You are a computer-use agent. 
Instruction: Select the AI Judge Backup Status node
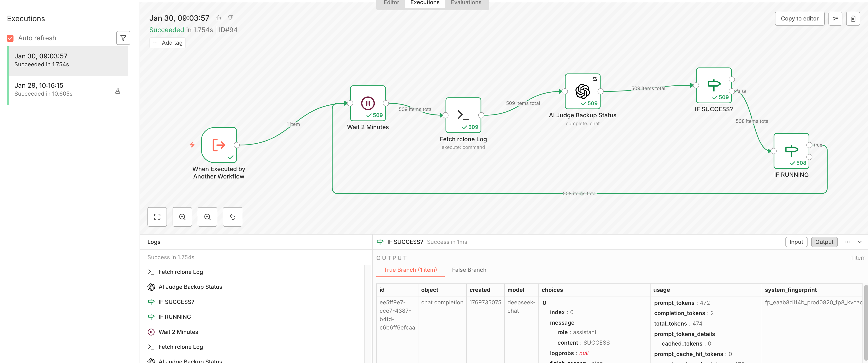pos(582,91)
